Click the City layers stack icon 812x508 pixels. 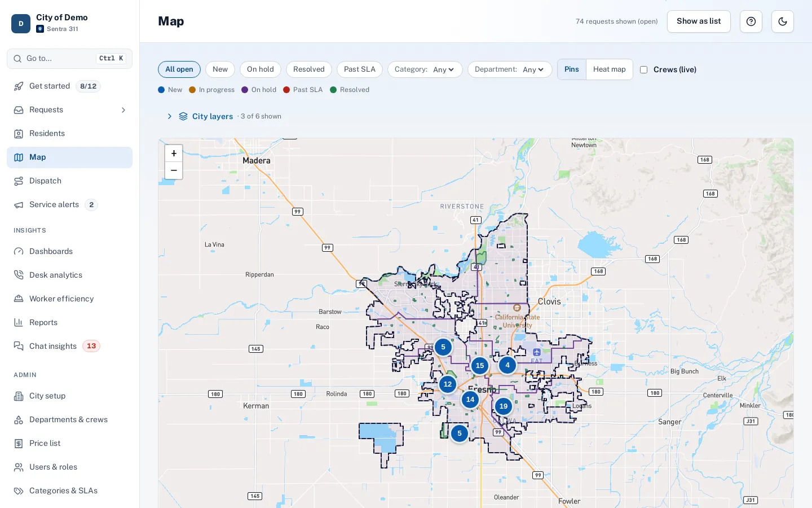click(x=183, y=116)
